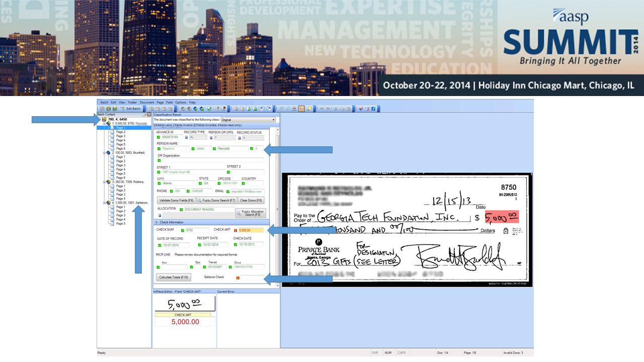The image size is (644, 362).
Task: Click the magnifier icon on Fuzzy Donor Search
Action: (x=199, y=200)
